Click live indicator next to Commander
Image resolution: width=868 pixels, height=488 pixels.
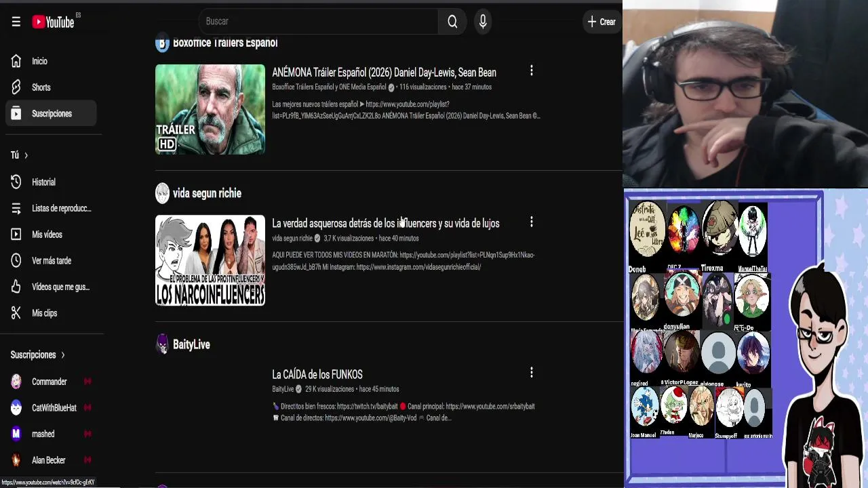coord(87,382)
